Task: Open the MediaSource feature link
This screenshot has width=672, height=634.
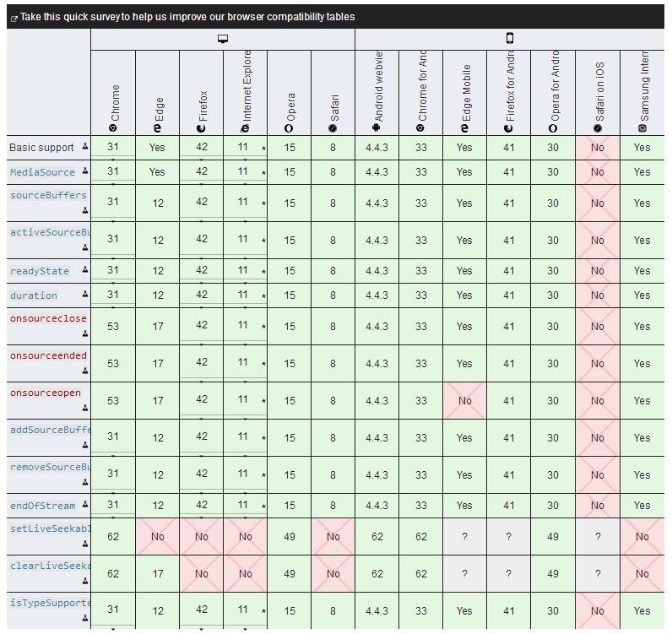Action: (42, 172)
